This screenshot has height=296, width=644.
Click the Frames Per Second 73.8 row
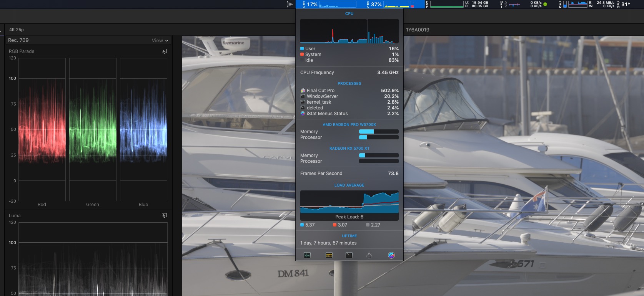click(349, 174)
